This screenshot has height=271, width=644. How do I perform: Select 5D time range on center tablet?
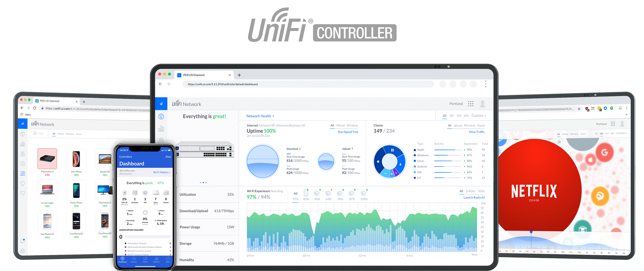(452, 116)
